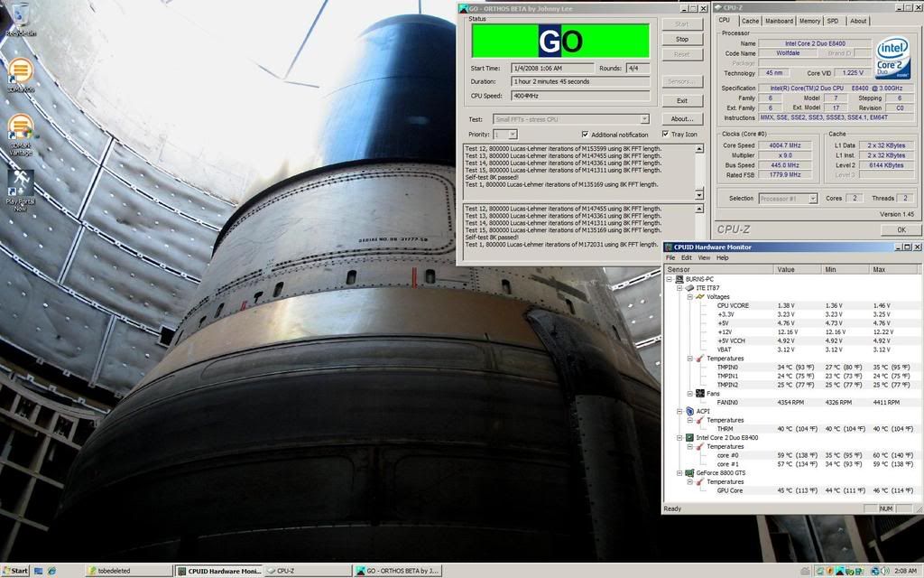Toggle the Tray Icon checkbox in ORTHOS
The width and height of the screenshot is (924, 578).
coord(665,135)
